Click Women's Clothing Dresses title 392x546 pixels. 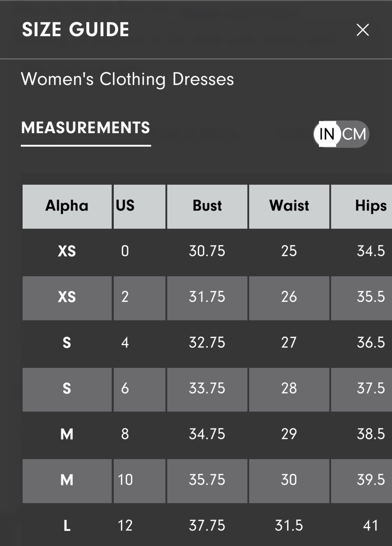tap(127, 79)
